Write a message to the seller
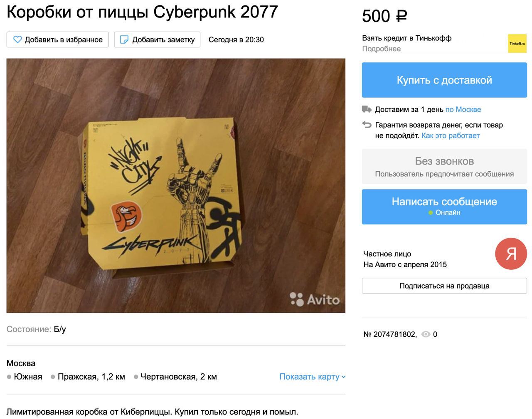The image size is (532, 419). pyautogui.click(x=444, y=207)
